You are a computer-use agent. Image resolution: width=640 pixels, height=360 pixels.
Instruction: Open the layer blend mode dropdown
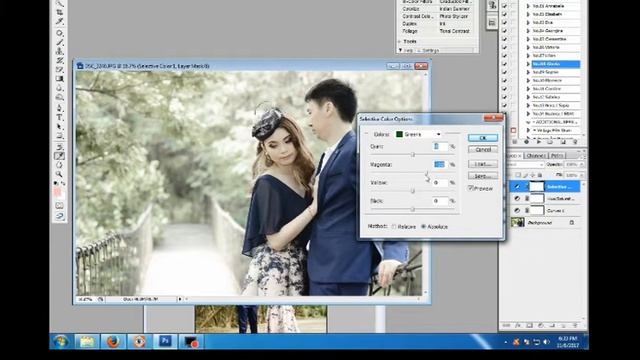(525, 164)
